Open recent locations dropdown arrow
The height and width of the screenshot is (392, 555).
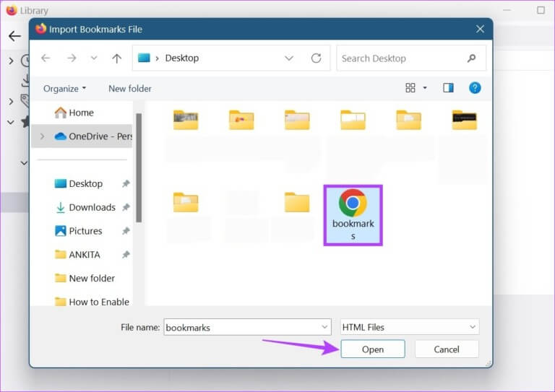[x=94, y=58]
